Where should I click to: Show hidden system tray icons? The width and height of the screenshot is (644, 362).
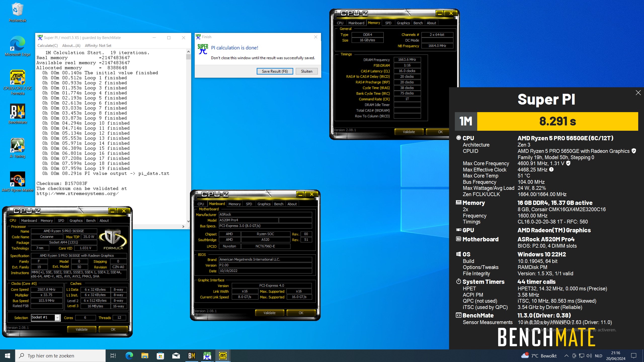[566, 356]
